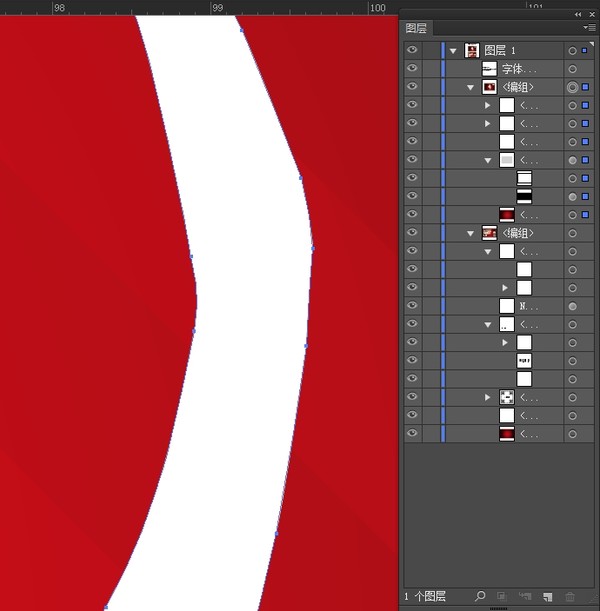
Task: Toggle eye of the corner-arrows thumbnail row
Action: pos(412,397)
